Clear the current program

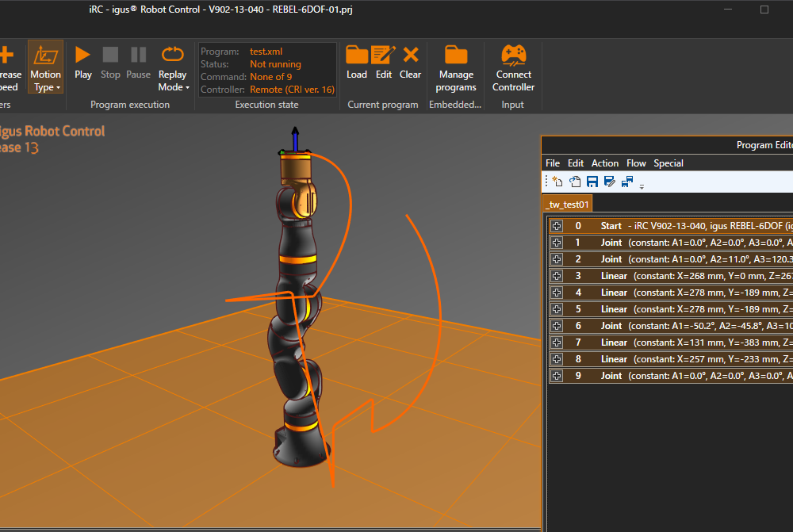[410, 63]
